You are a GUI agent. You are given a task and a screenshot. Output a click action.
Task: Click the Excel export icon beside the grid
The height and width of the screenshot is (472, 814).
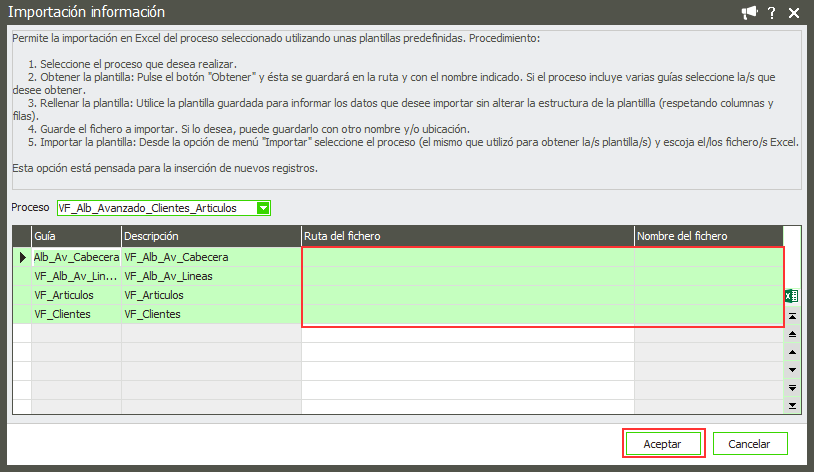coord(792,296)
